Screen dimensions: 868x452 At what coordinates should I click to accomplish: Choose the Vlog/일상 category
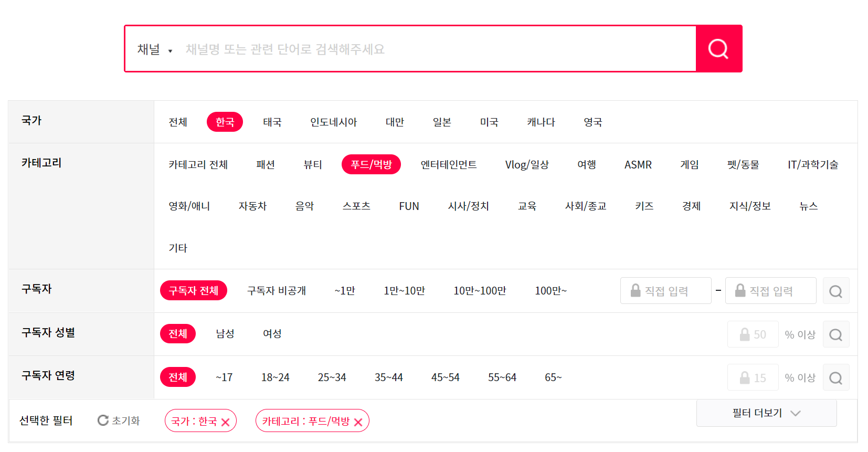pyautogui.click(x=527, y=164)
